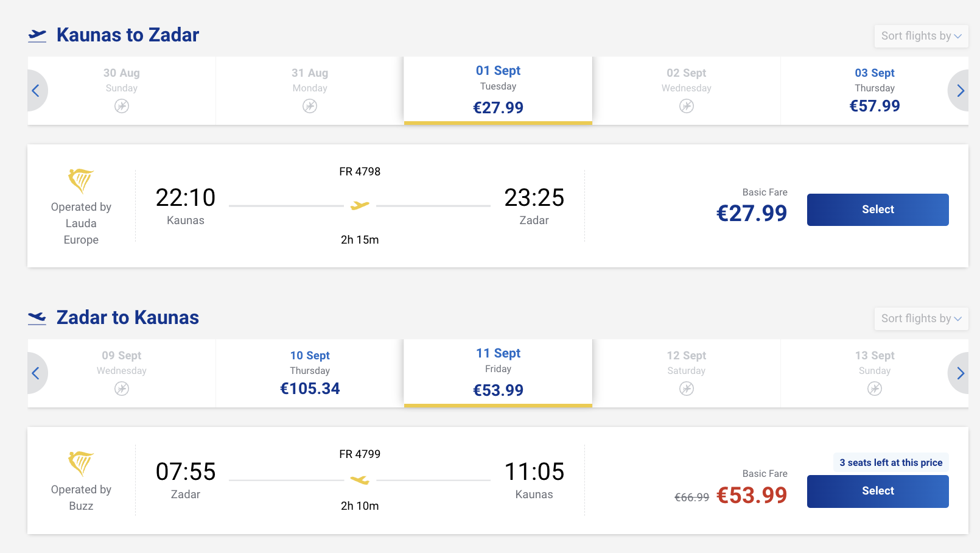980x553 pixels.
Task: Click the departing plane icon beside Kaunas to Zadar
Action: [37, 36]
